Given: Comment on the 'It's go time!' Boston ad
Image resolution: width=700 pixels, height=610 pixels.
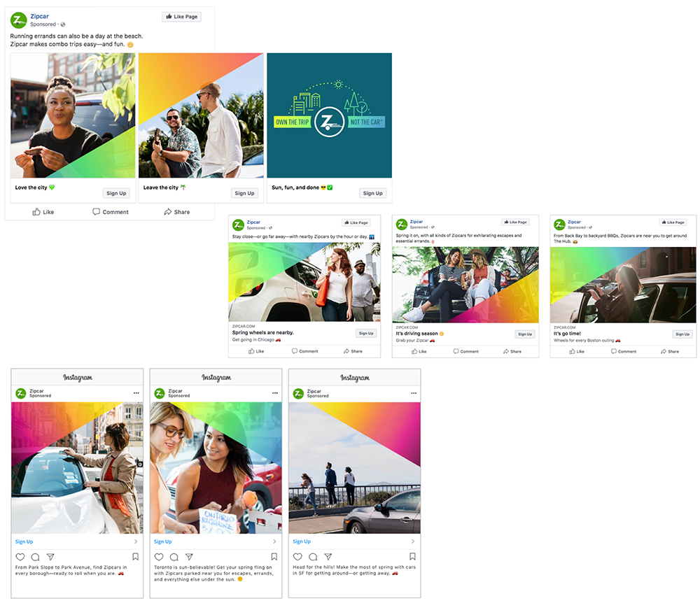Looking at the screenshot, I should click(x=624, y=352).
